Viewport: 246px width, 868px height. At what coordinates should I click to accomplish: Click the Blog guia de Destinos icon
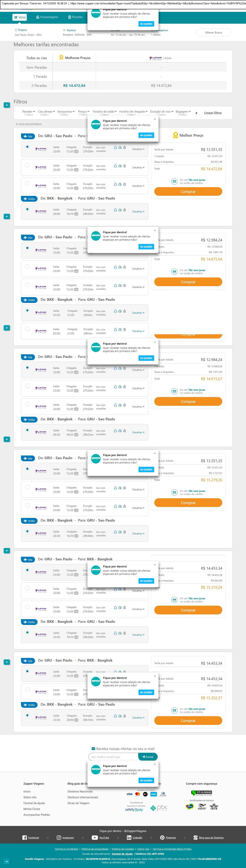point(195,837)
